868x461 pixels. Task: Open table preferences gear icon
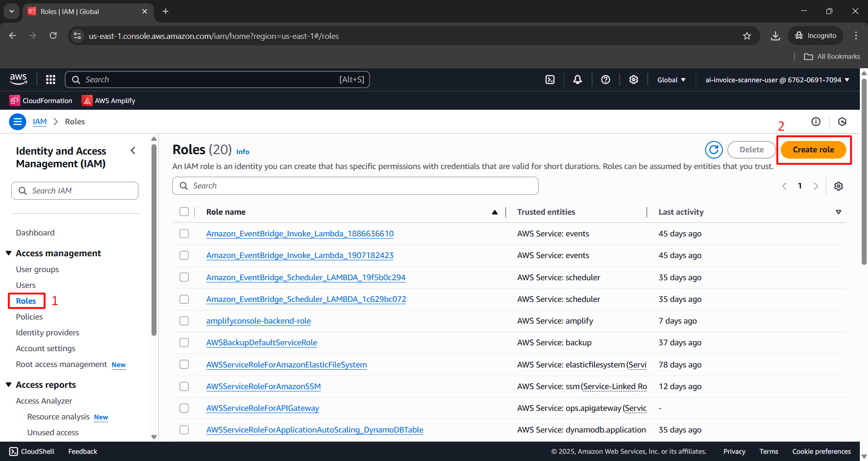click(838, 186)
